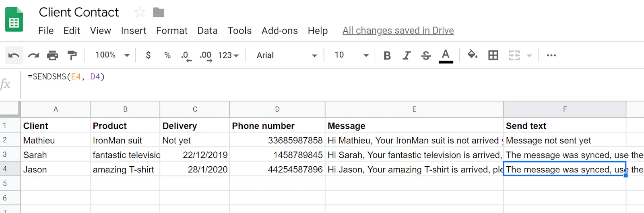Click the Client Contact document title
The height and width of the screenshot is (213, 644).
[x=79, y=12]
